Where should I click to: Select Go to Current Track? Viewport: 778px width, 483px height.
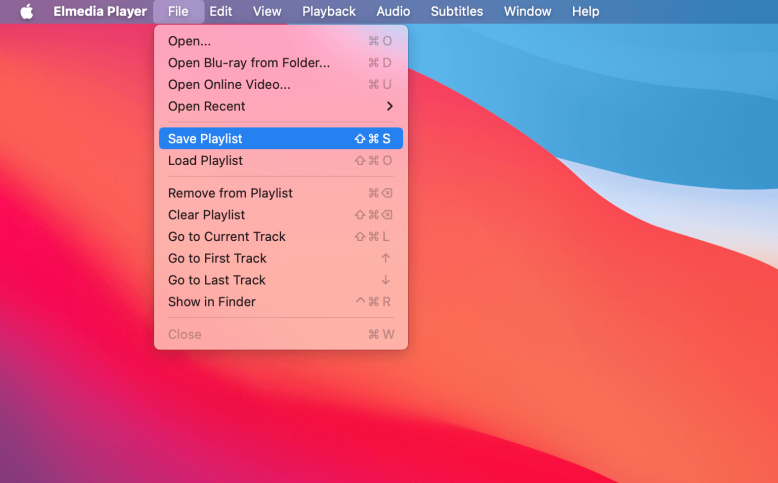(281, 236)
